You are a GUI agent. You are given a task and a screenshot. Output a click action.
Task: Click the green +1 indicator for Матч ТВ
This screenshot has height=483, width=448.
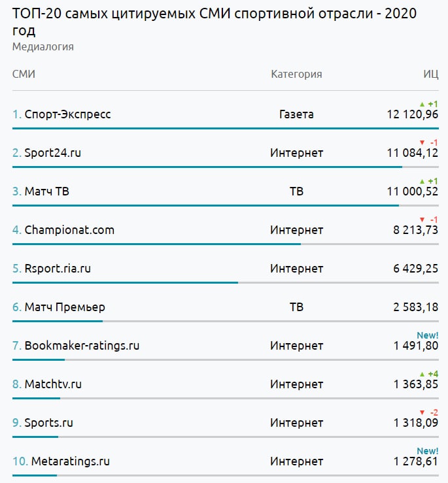click(x=428, y=181)
